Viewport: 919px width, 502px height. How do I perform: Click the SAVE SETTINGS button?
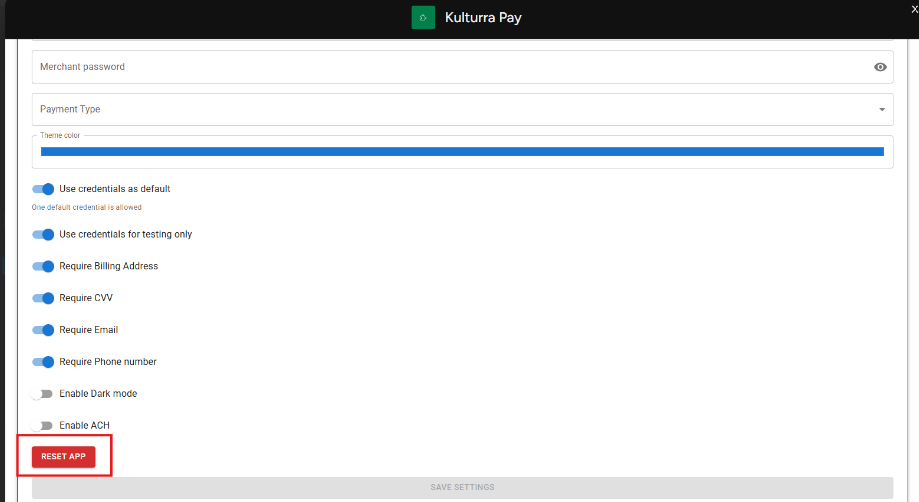point(462,487)
